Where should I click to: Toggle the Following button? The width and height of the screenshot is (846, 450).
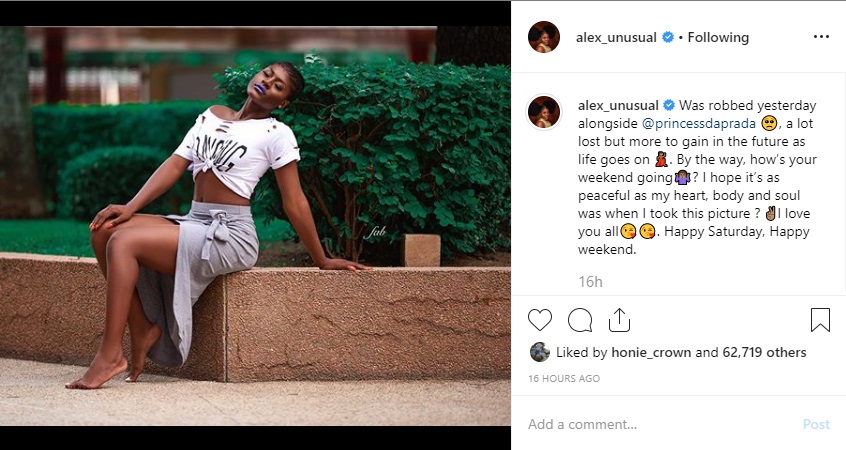pos(718,37)
